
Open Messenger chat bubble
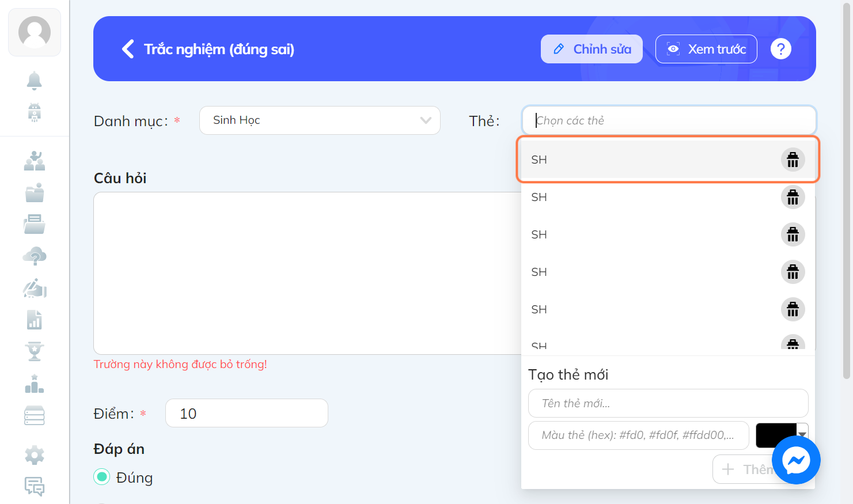pyautogui.click(x=796, y=460)
